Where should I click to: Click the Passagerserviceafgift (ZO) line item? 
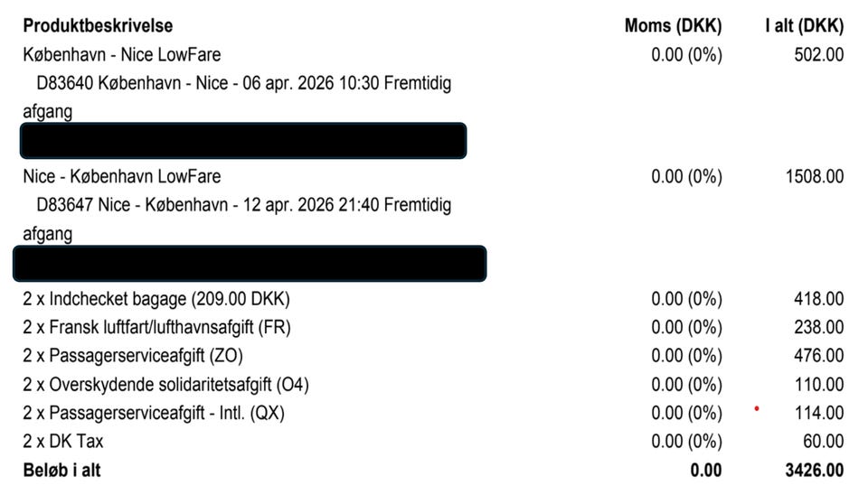132,356
